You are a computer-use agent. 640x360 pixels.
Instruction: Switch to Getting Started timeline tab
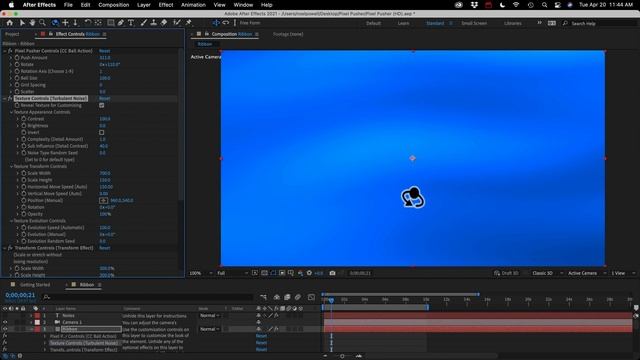(x=35, y=285)
